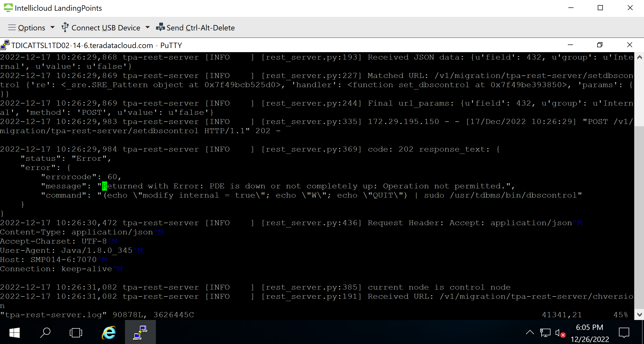Launch Internet Explorer from the taskbar
The height and width of the screenshot is (344, 644).
point(109,333)
